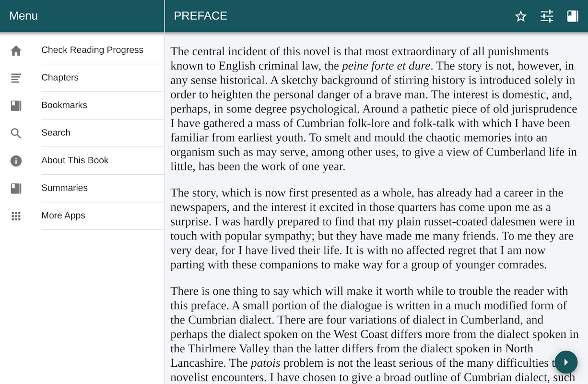Choose Search in the side menu

coord(56,133)
